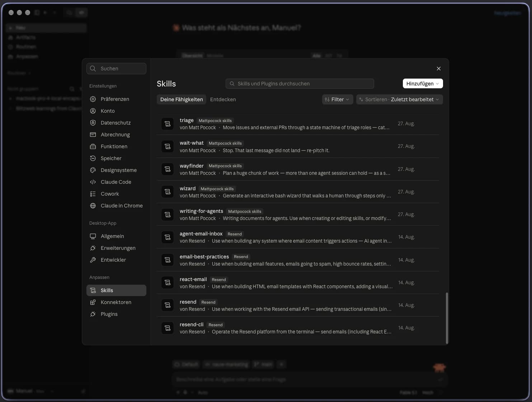Open Speicher icon in sidebar
The height and width of the screenshot is (402, 532).
coord(93,158)
